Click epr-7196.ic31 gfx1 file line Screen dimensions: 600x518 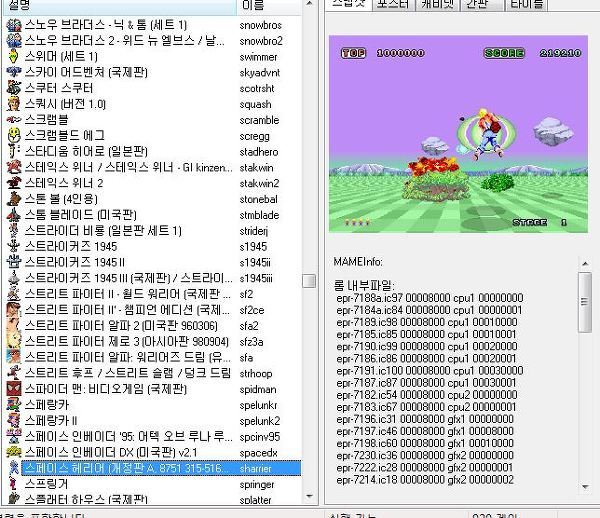(x=425, y=419)
